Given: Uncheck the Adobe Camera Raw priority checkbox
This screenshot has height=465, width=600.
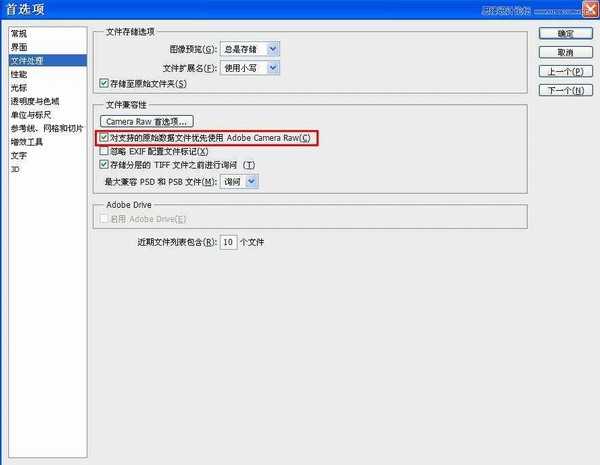Looking at the screenshot, I should tap(105, 137).
